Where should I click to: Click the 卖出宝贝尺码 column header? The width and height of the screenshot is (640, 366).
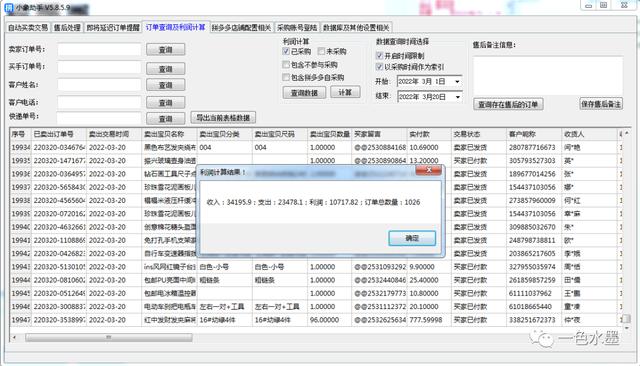[280, 134]
